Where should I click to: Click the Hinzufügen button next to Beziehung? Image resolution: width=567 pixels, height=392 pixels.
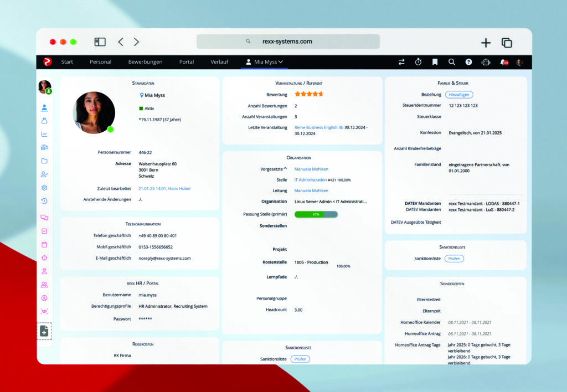[459, 95]
